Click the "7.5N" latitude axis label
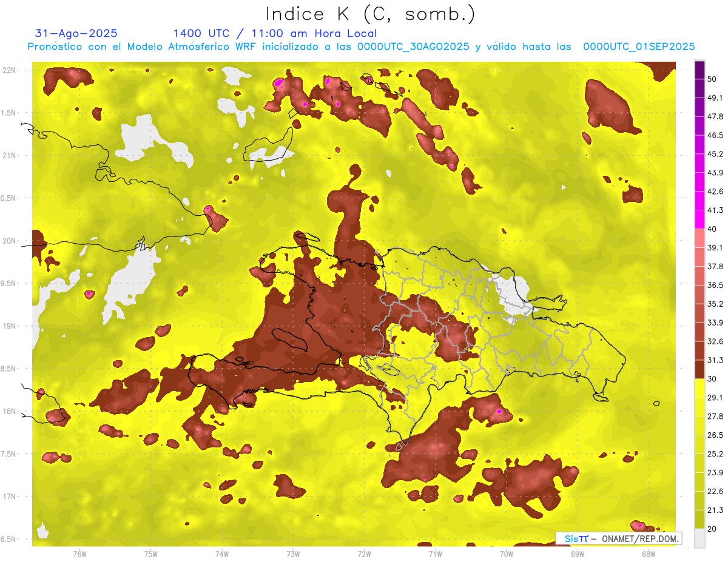The width and height of the screenshot is (728, 562). coord(9,454)
